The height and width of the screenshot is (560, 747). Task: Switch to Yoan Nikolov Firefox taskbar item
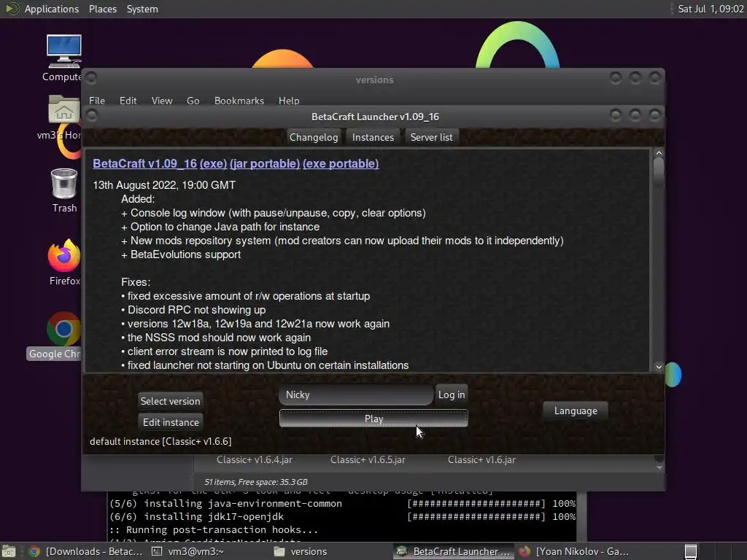(x=573, y=551)
